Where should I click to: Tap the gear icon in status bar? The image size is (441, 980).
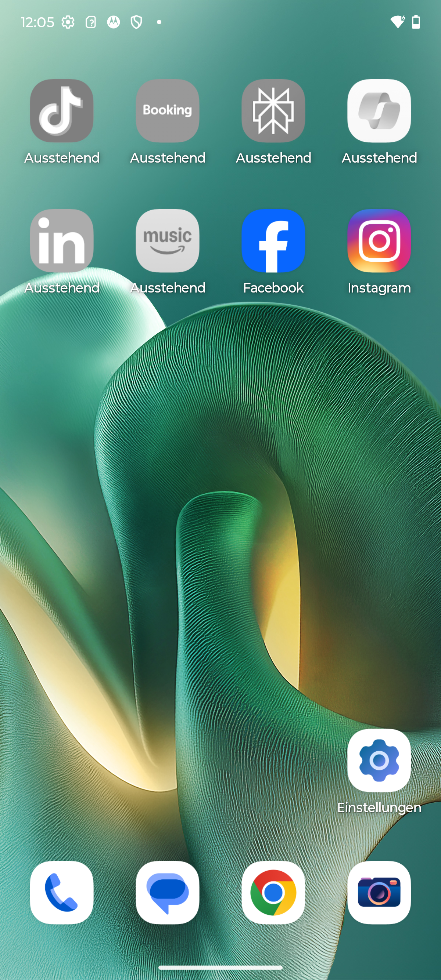tap(68, 22)
